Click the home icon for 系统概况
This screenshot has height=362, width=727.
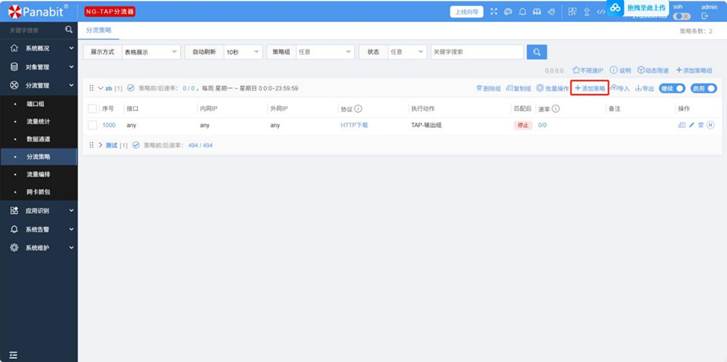tap(14, 48)
